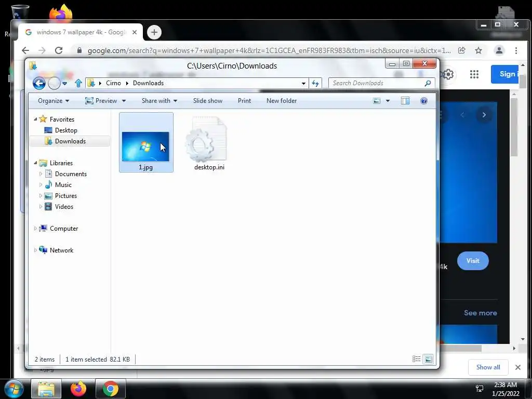Click the Preview button
Image resolution: width=532 pixels, height=399 pixels.
click(101, 101)
